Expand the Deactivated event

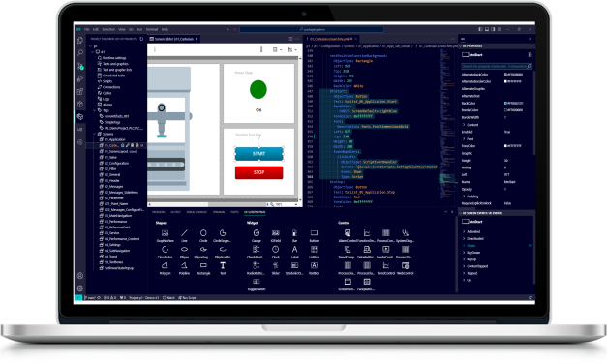coord(464,239)
